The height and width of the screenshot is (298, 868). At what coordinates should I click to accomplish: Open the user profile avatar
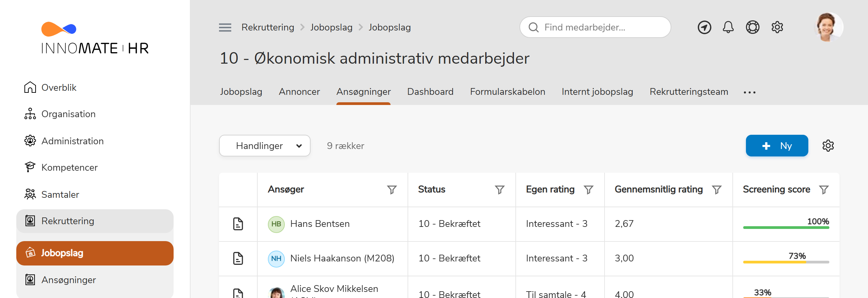[828, 27]
